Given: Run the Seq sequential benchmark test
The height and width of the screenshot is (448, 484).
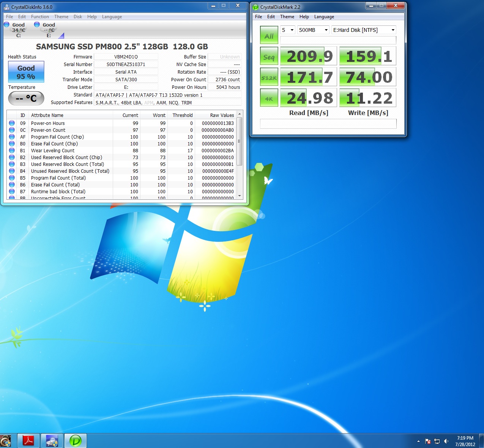Looking at the screenshot, I should coord(269,56).
